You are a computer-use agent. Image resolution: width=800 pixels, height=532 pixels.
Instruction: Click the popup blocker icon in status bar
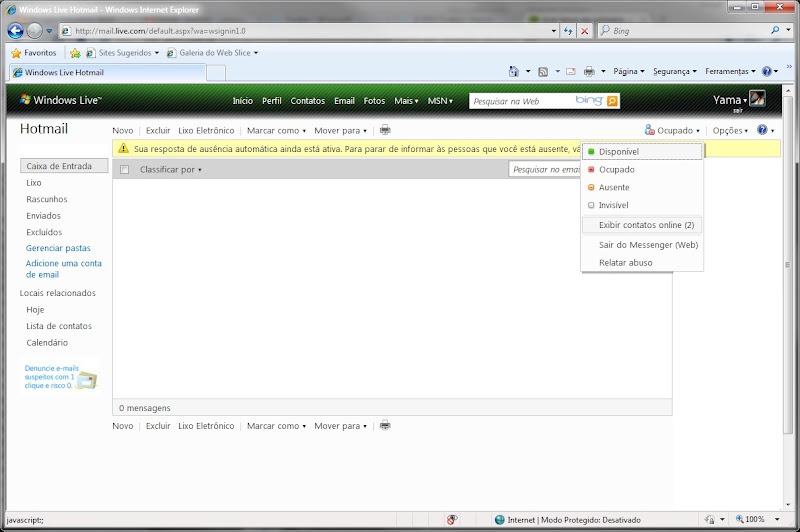pyautogui.click(x=452, y=520)
